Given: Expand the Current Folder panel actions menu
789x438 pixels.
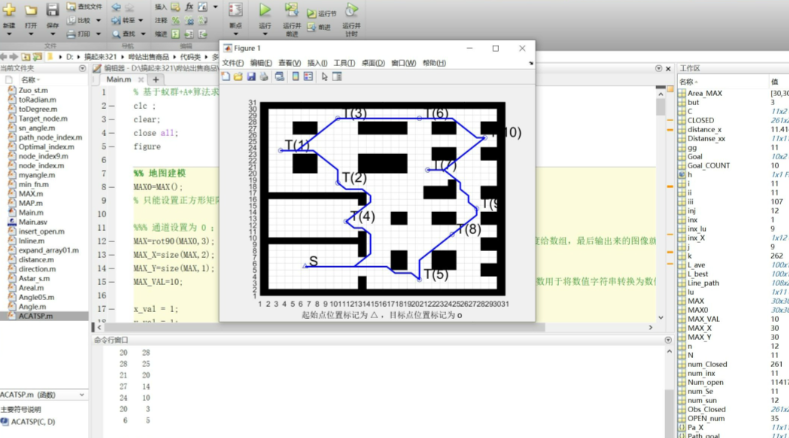Looking at the screenshot, I should point(84,69).
